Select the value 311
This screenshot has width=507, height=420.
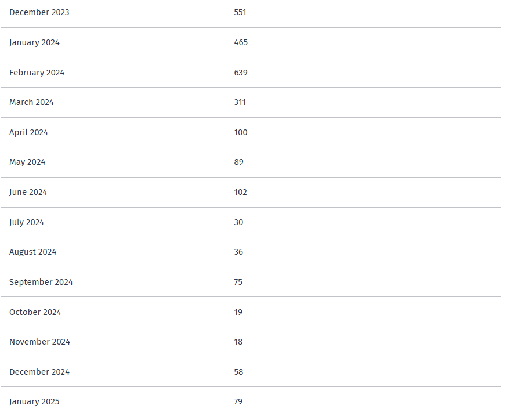tap(240, 102)
